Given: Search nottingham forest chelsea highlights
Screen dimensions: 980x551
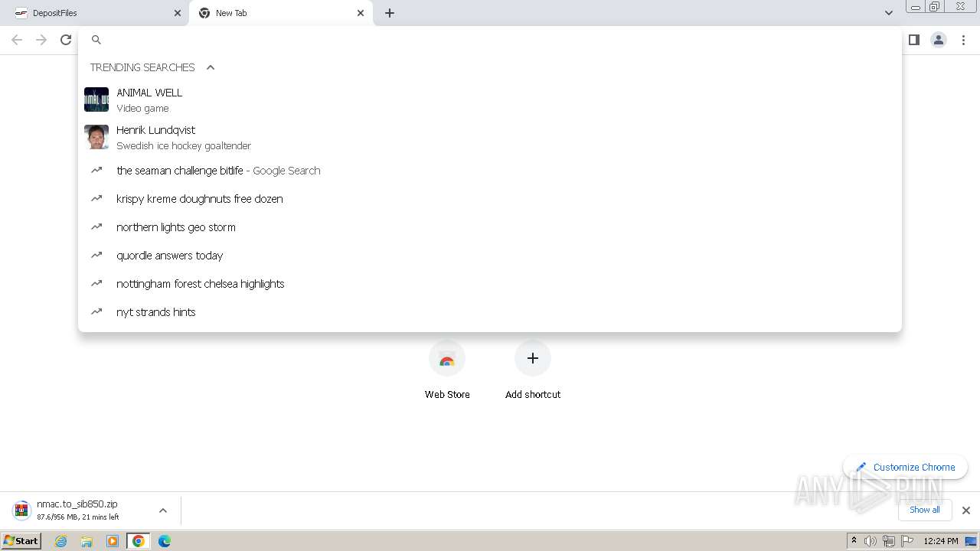Looking at the screenshot, I should point(490,284).
